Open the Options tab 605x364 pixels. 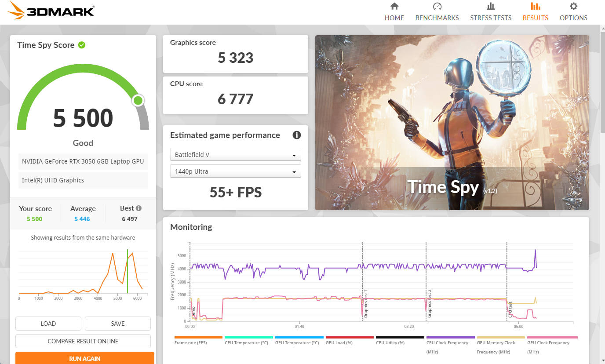pos(573,12)
